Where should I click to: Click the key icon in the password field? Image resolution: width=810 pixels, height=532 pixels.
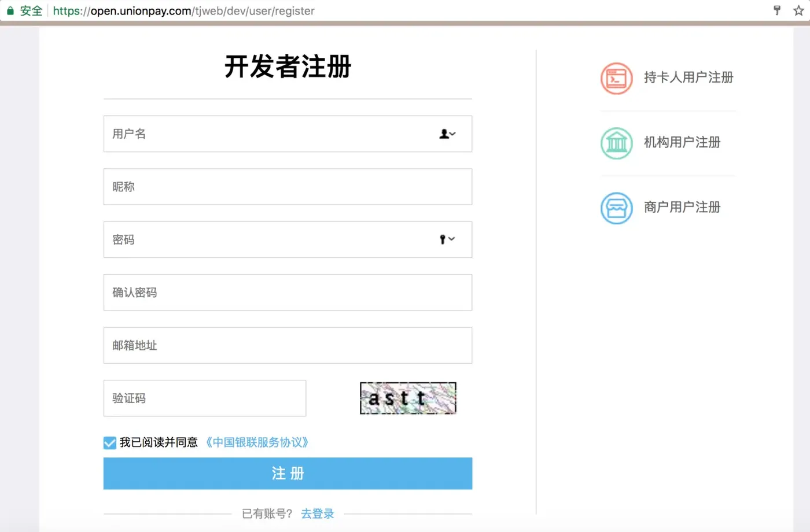[x=443, y=239]
